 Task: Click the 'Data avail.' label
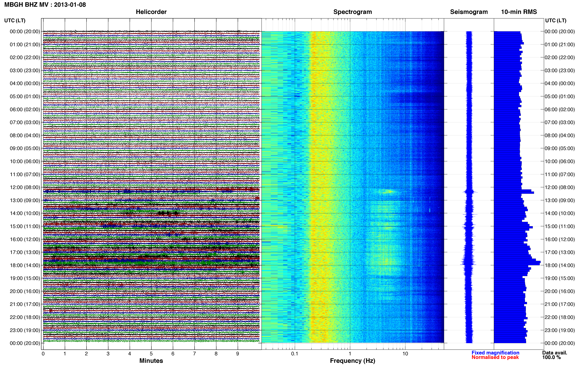coord(555,353)
